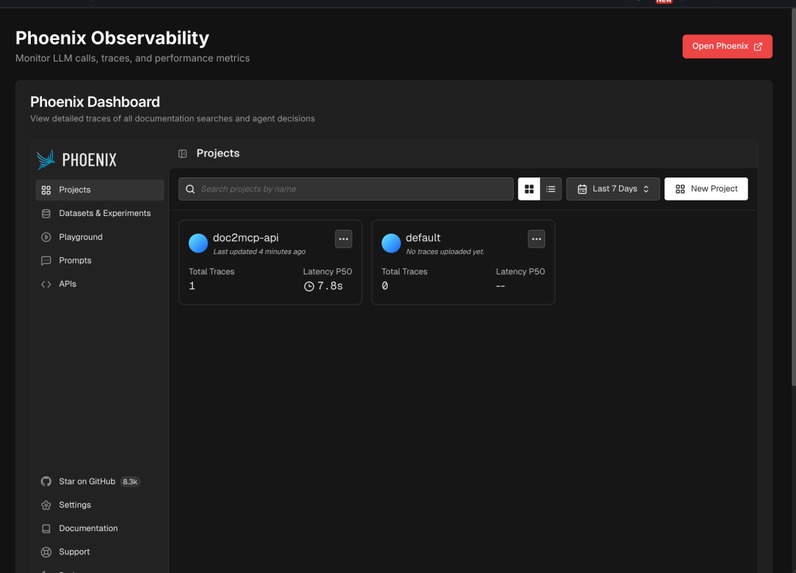Screen dimensions: 796x573
Task: Click the Datasets & Experiments database icon
Action: (46, 213)
